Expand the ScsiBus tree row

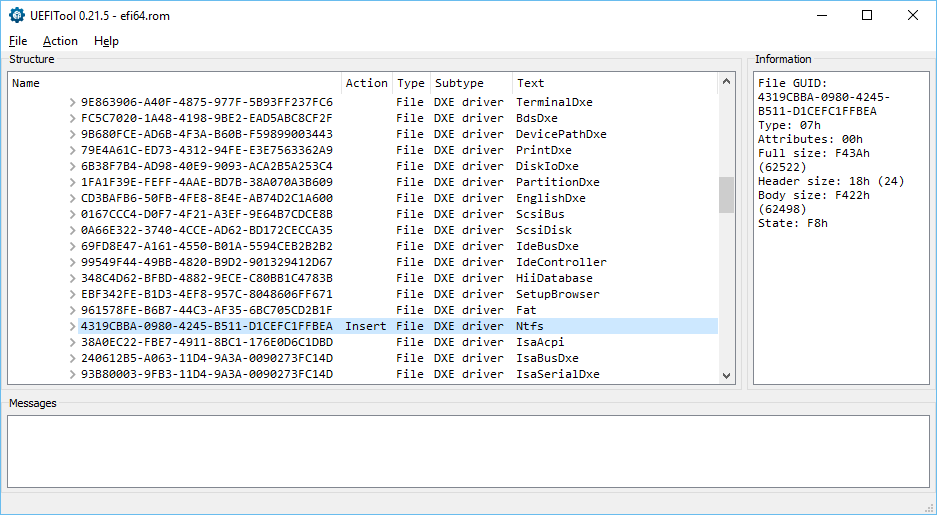72,214
